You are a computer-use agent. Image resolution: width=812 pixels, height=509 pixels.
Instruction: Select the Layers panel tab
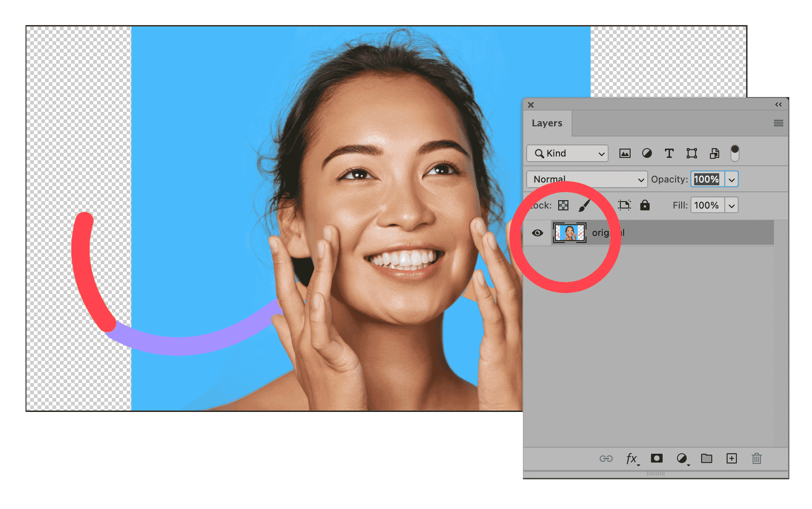(547, 123)
